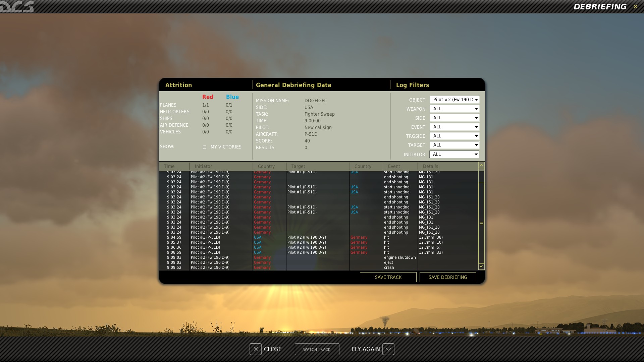Image resolution: width=644 pixels, height=362 pixels.
Task: Click the X icon beside CLOSE
Action: point(256,349)
